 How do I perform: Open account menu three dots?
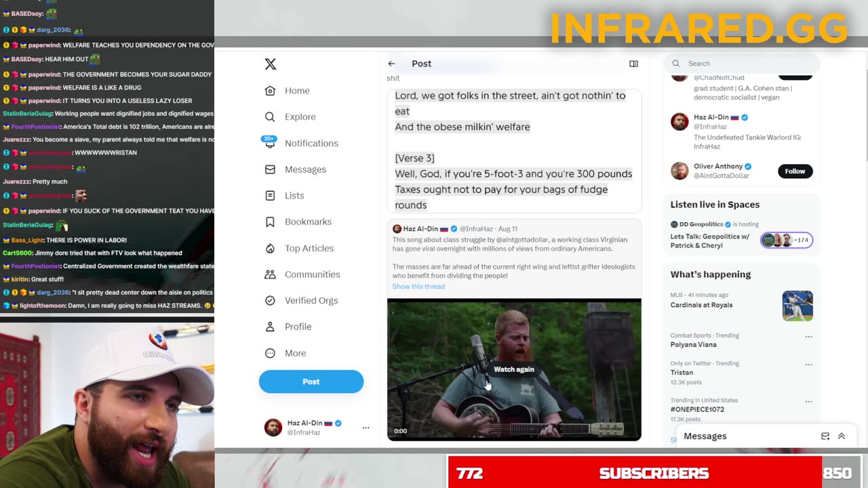pyautogui.click(x=366, y=428)
